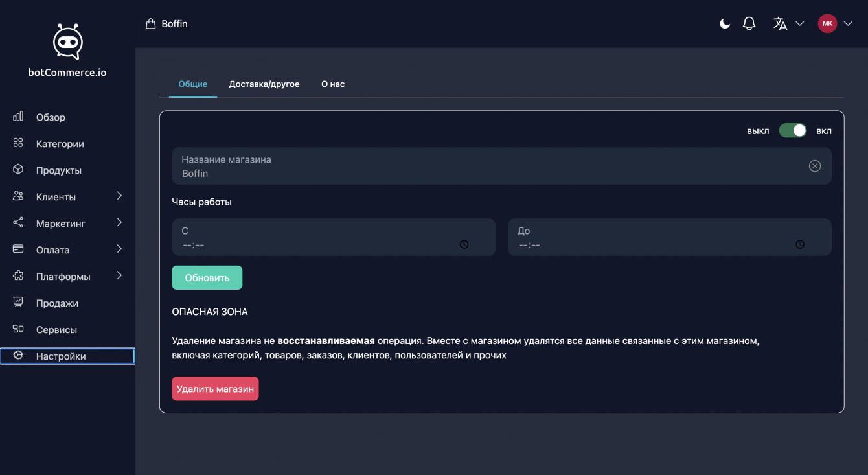Viewport: 868px width, 475px height.
Task: Click the botCommerce.io brand text
Action: click(67, 73)
